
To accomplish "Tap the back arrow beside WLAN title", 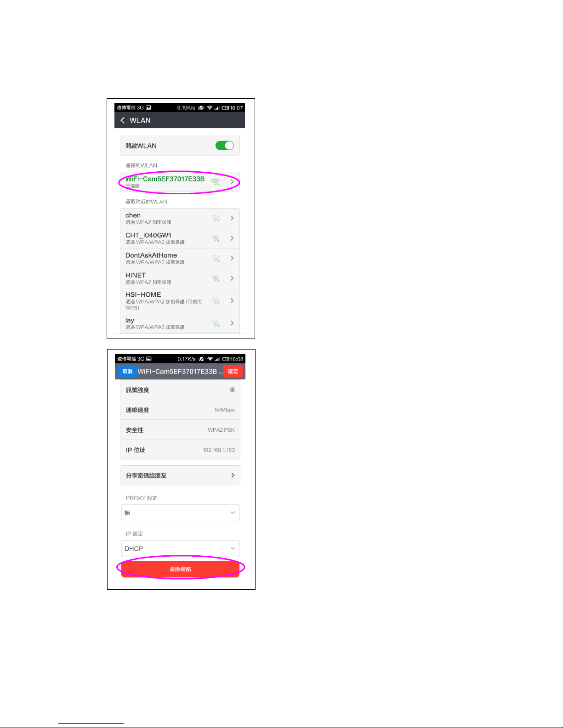I will pyautogui.click(x=123, y=120).
